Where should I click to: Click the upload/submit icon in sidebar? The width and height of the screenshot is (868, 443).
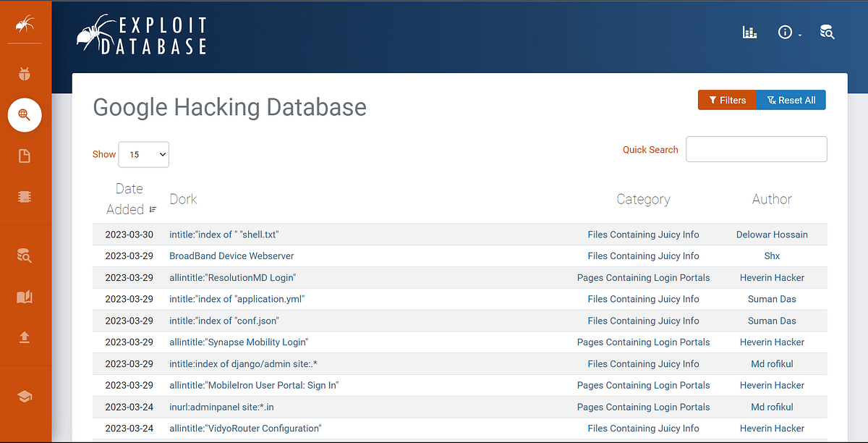[25, 337]
